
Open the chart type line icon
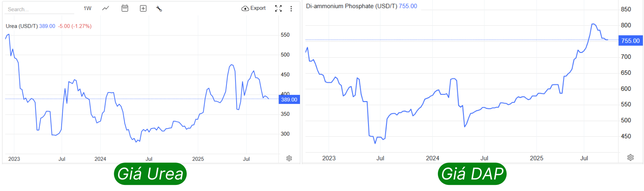(x=106, y=8)
